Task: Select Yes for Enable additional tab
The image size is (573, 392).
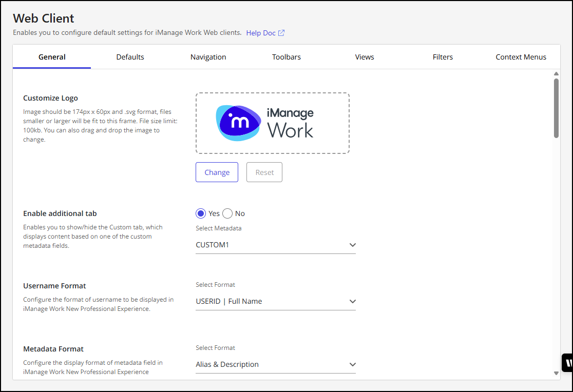Action: (x=201, y=213)
